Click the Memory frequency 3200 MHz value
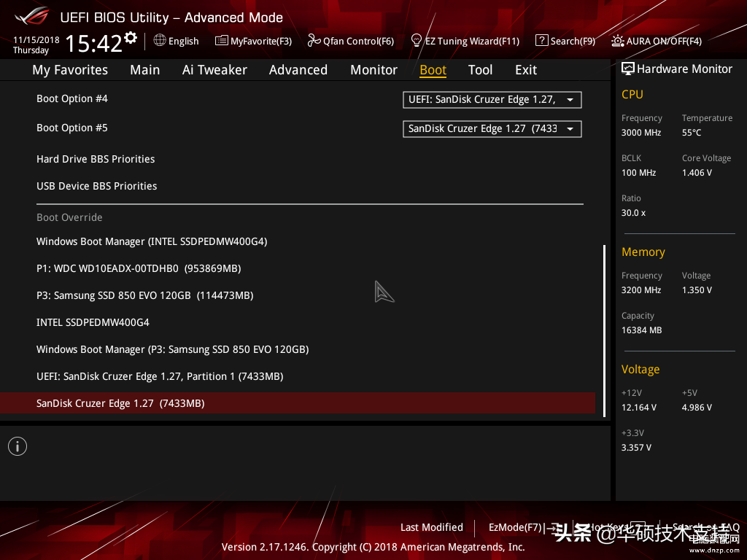This screenshot has height=560, width=747. tap(641, 290)
